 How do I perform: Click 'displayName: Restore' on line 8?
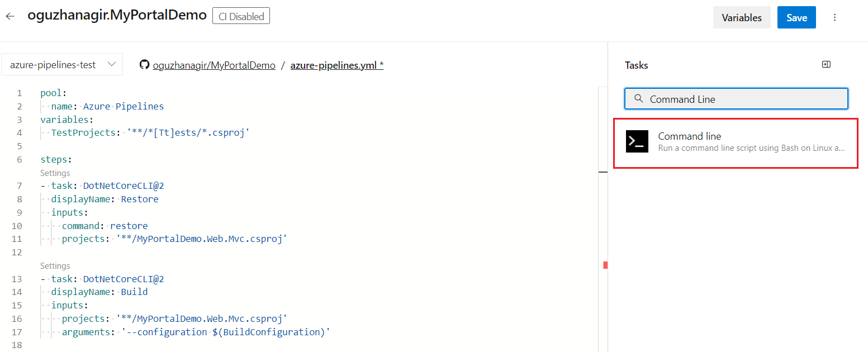point(105,199)
